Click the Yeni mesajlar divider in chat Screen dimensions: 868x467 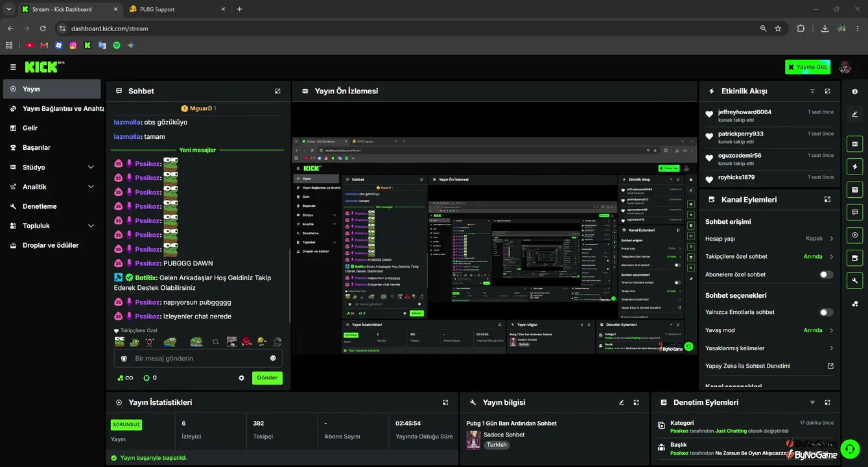[x=198, y=150]
